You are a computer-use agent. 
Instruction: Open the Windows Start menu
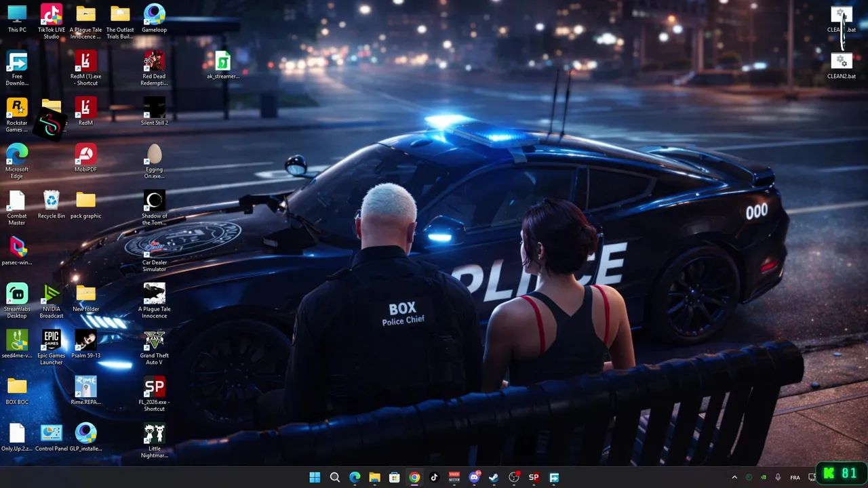(315, 477)
